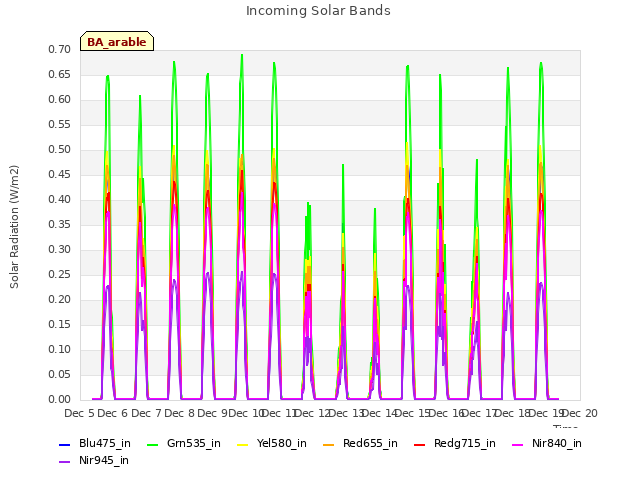Click the 0.40 y-axis tick label
This screenshot has width=640, height=480.
point(60,199)
